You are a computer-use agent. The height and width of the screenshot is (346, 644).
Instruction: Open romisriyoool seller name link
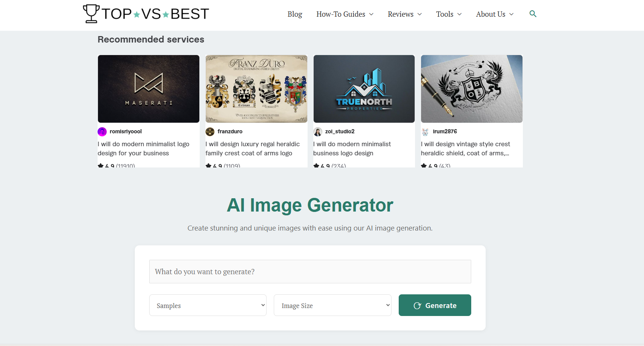click(126, 131)
